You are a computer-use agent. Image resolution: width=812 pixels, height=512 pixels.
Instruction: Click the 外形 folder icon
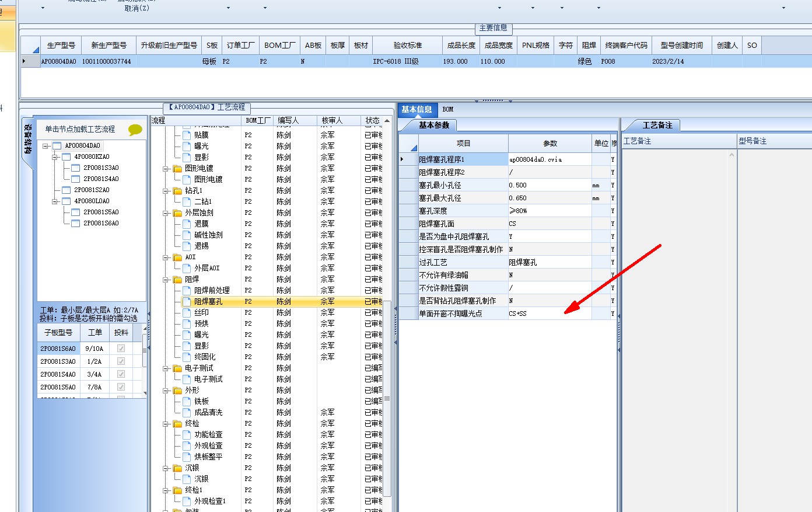coord(177,390)
